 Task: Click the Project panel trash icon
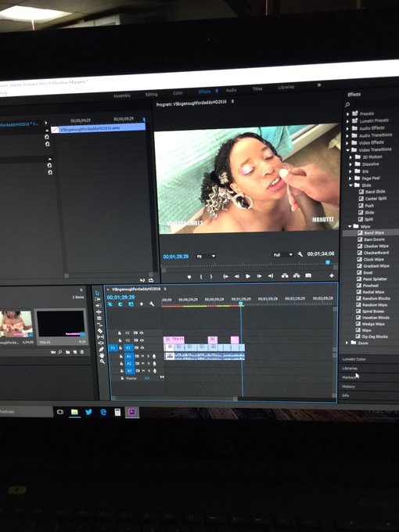pyautogui.click(x=82, y=352)
